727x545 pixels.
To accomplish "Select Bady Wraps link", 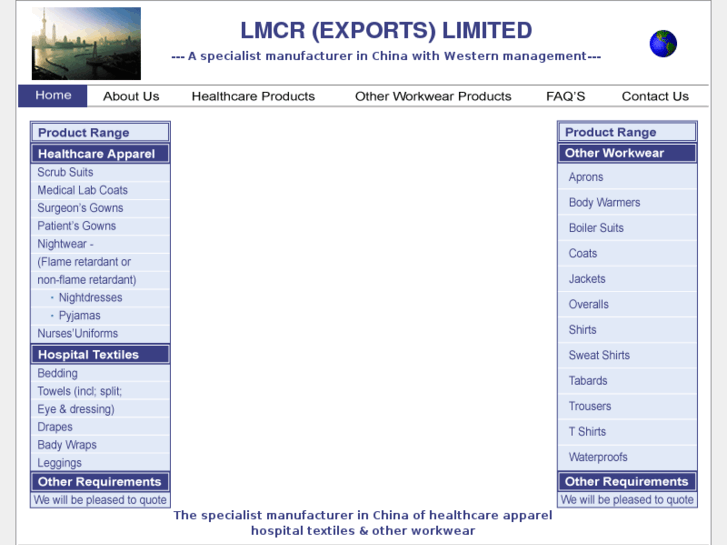I will [67, 445].
